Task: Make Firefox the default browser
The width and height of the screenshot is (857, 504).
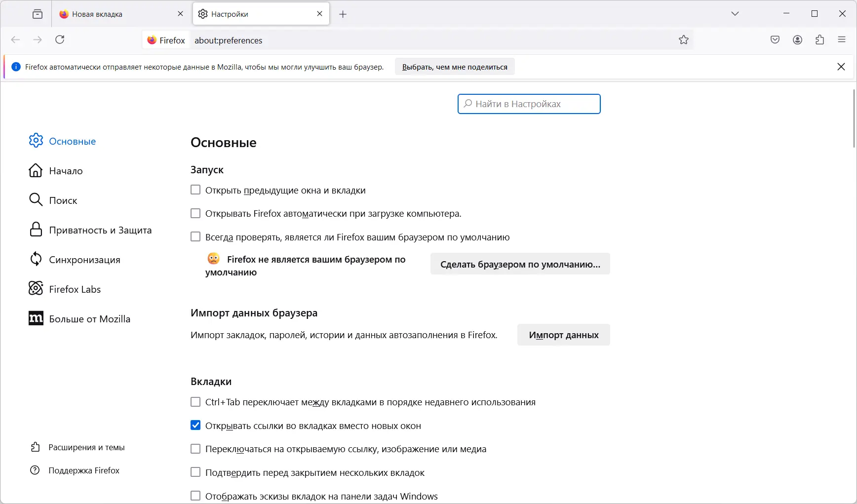Action: pos(520,264)
